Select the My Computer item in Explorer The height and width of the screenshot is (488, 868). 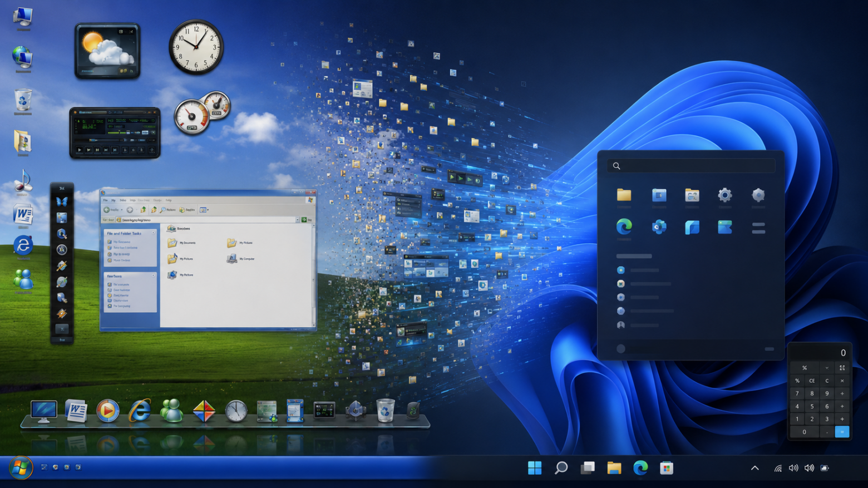(240, 259)
